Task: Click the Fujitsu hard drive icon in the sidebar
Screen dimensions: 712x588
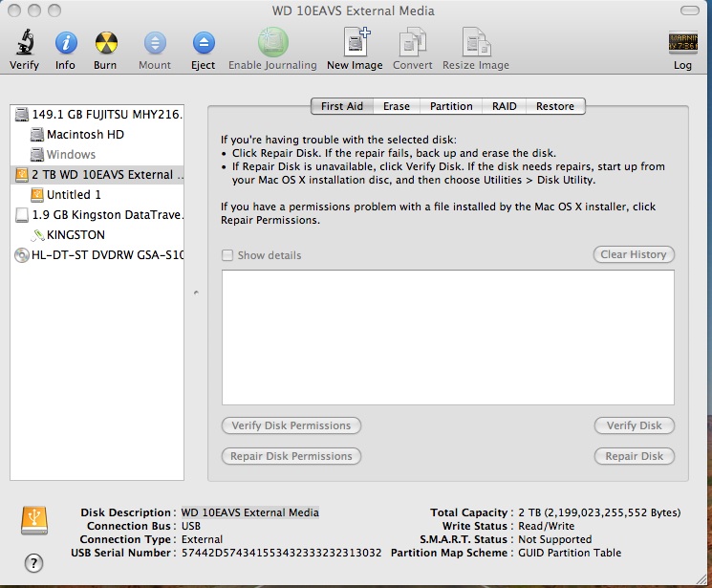Action: pyautogui.click(x=21, y=114)
